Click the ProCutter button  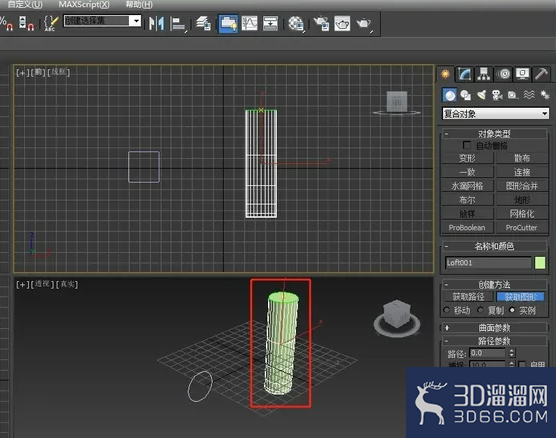[x=522, y=227]
